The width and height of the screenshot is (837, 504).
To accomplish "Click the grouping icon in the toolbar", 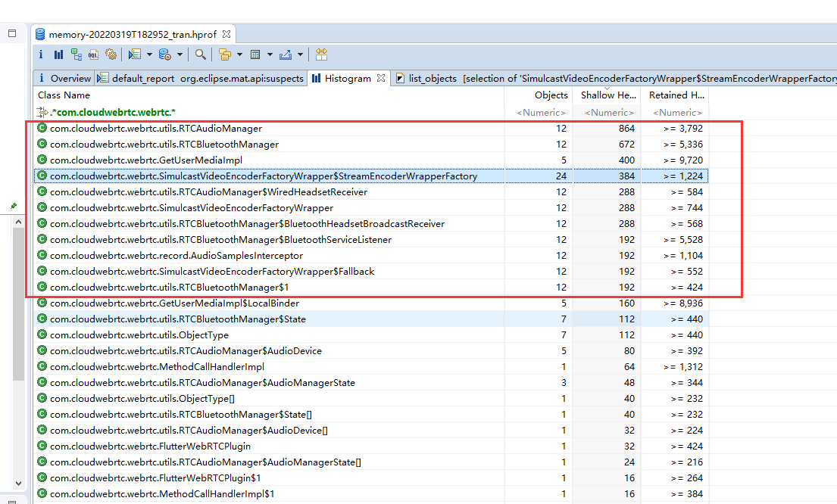I will click(226, 54).
